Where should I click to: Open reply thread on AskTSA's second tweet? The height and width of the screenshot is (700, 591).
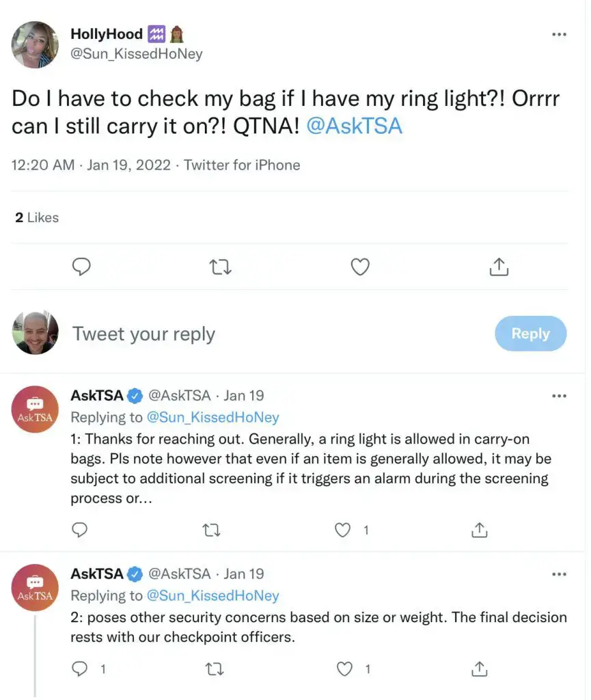(x=79, y=668)
